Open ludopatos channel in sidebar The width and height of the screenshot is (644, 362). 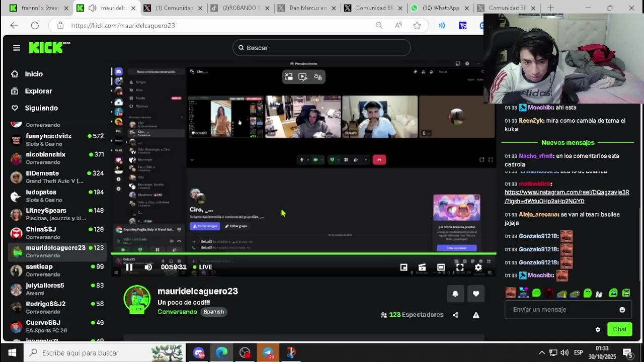57,196
